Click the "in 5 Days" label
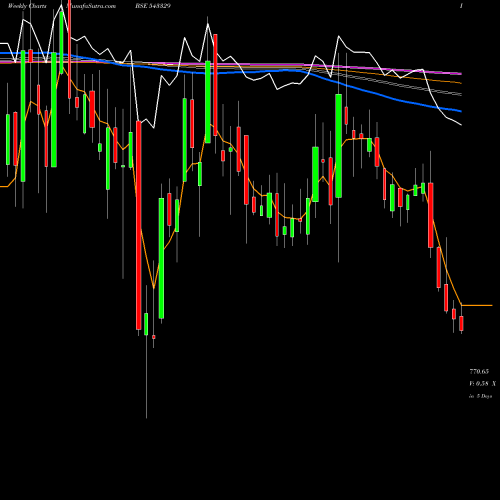This screenshot has width=500, height=500. [x=481, y=396]
